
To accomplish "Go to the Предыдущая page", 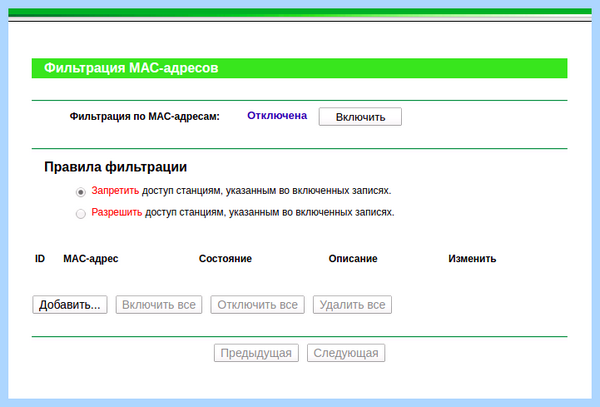I will pos(256,353).
